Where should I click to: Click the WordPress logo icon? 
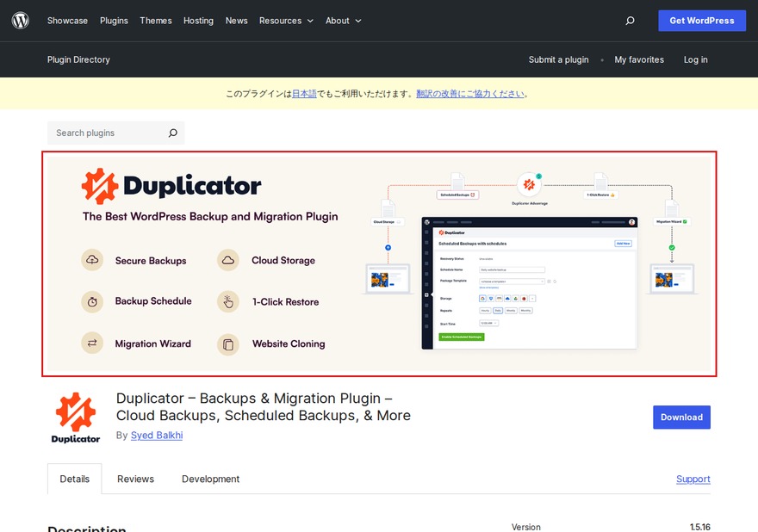(x=21, y=21)
